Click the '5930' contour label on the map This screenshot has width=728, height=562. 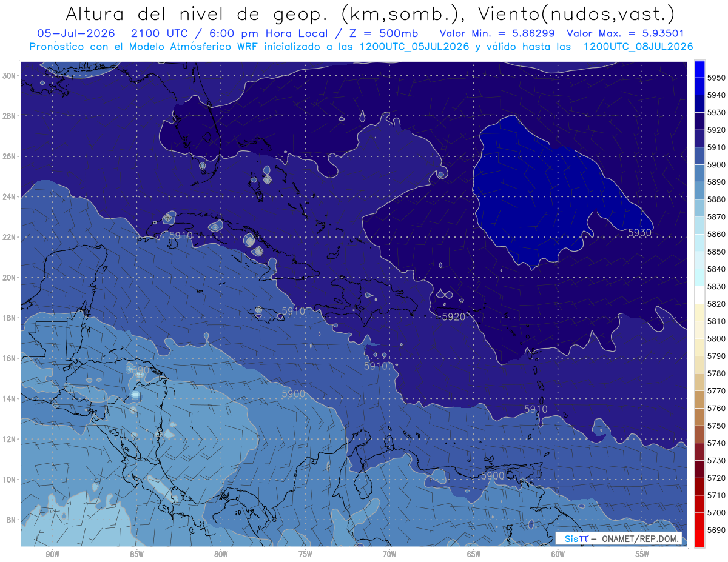[639, 232]
